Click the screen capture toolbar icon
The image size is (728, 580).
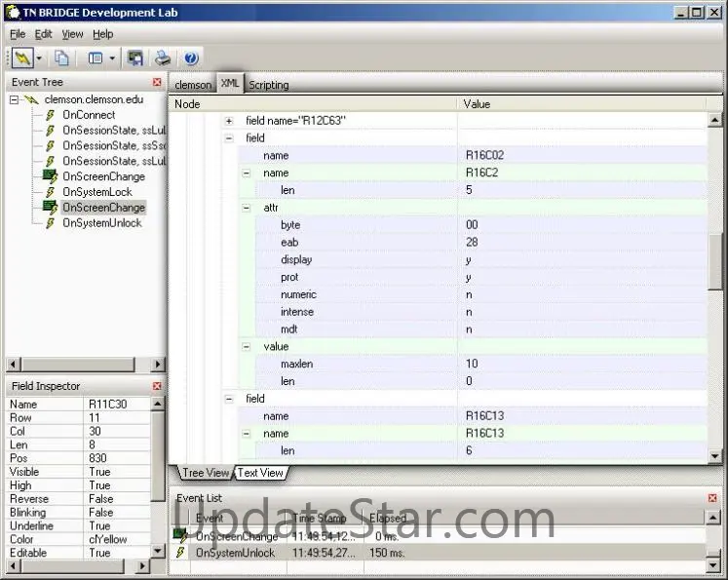click(135, 58)
